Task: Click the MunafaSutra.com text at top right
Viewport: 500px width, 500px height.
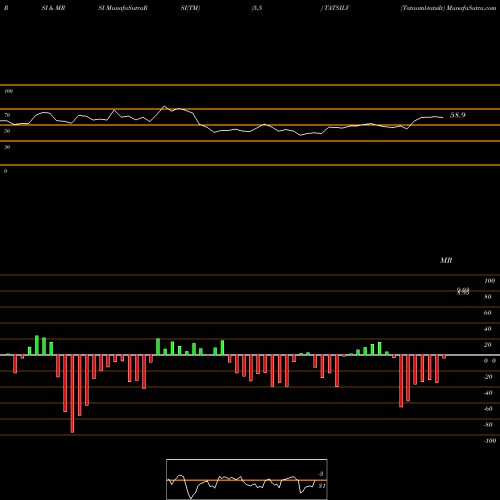Action: coord(471,8)
